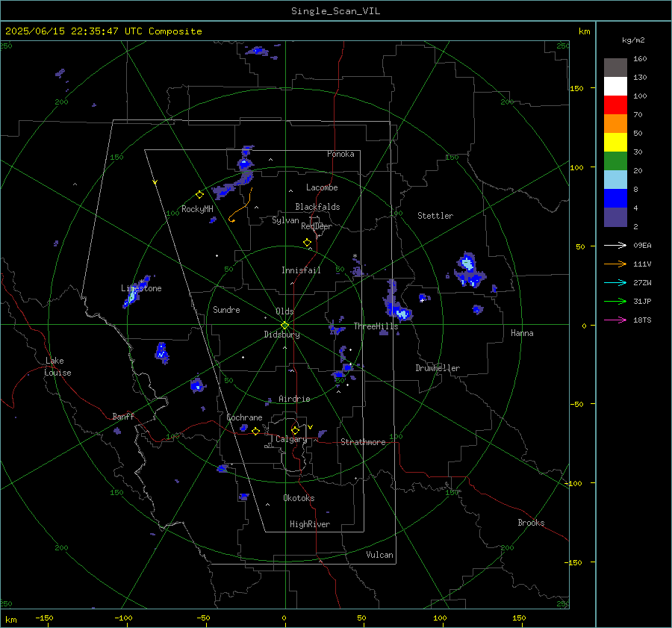Viewport: 672px width, 628px height.
Task: Select the red 70-100 legend color swatch
Action: tap(615, 105)
